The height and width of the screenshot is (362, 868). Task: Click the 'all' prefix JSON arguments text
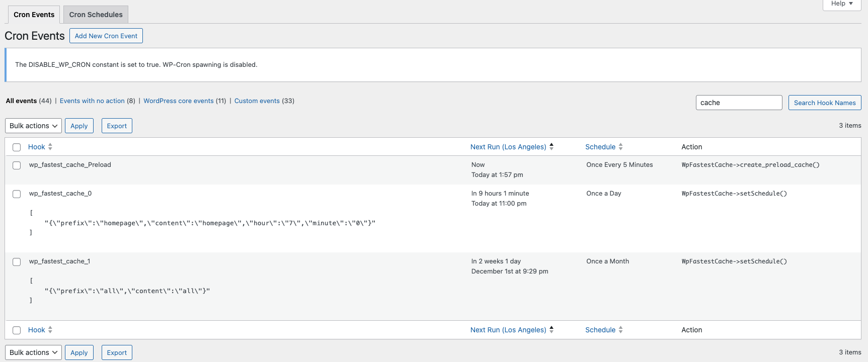click(127, 291)
